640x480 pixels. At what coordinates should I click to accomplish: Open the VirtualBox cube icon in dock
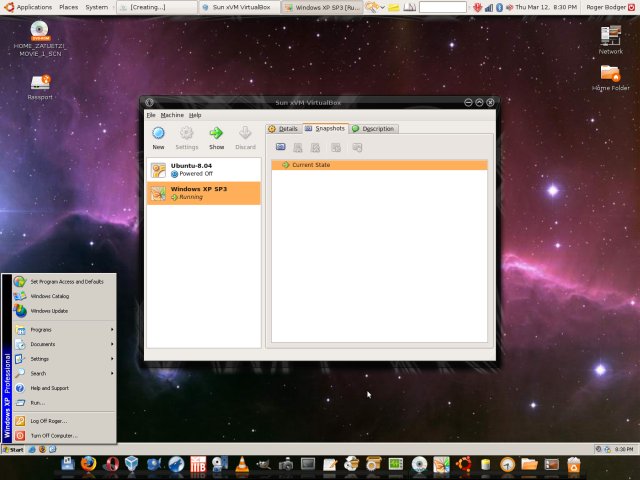pyautogui.click(x=132, y=465)
